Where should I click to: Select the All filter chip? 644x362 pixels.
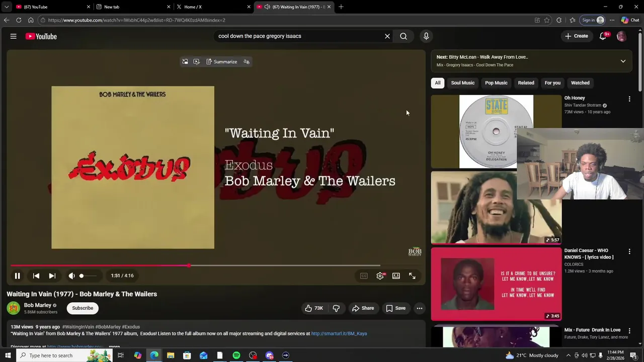coord(438,83)
